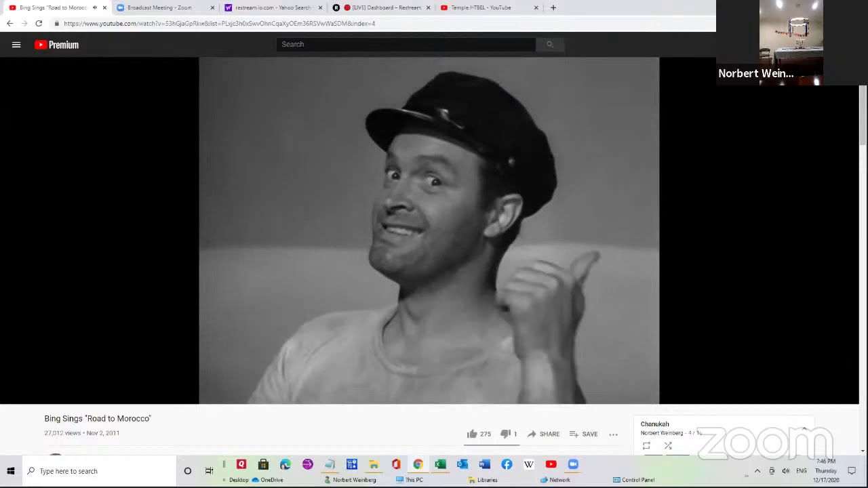Go back with the browser back arrow
The image size is (868, 488).
click(x=9, y=24)
